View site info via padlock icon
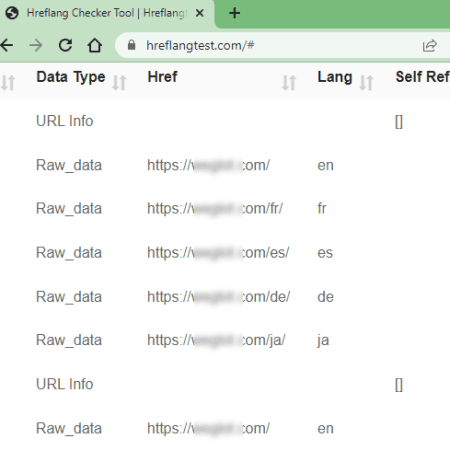450x450 pixels. coord(132,45)
